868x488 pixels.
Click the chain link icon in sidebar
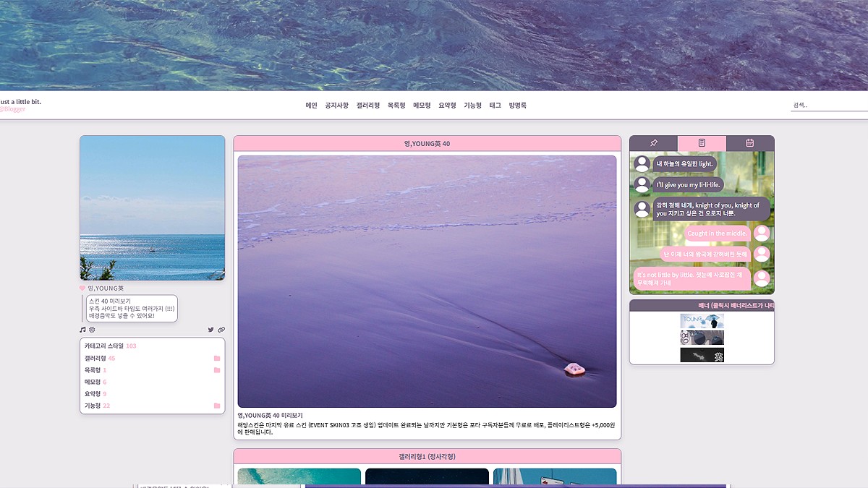click(x=221, y=330)
